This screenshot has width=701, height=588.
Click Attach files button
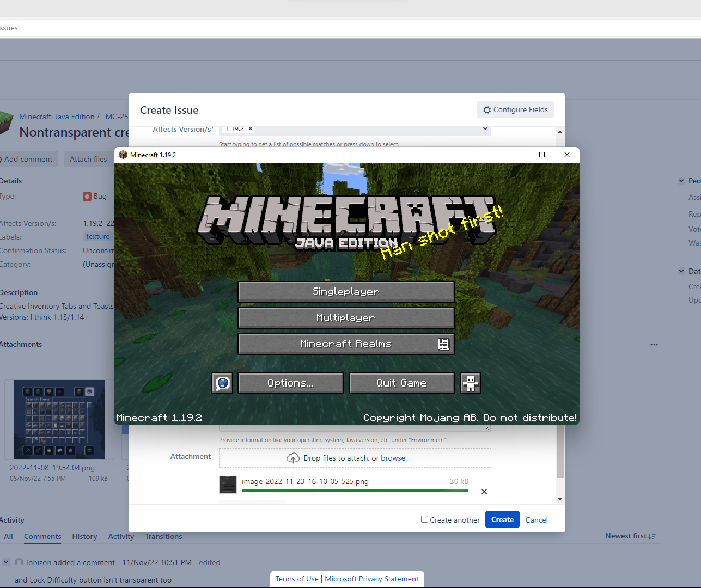tap(88, 159)
